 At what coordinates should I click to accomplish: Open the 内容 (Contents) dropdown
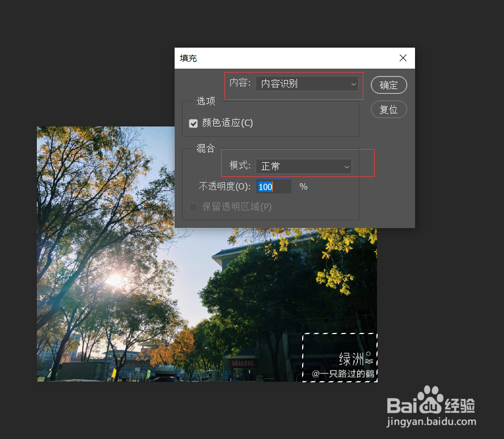coord(307,83)
